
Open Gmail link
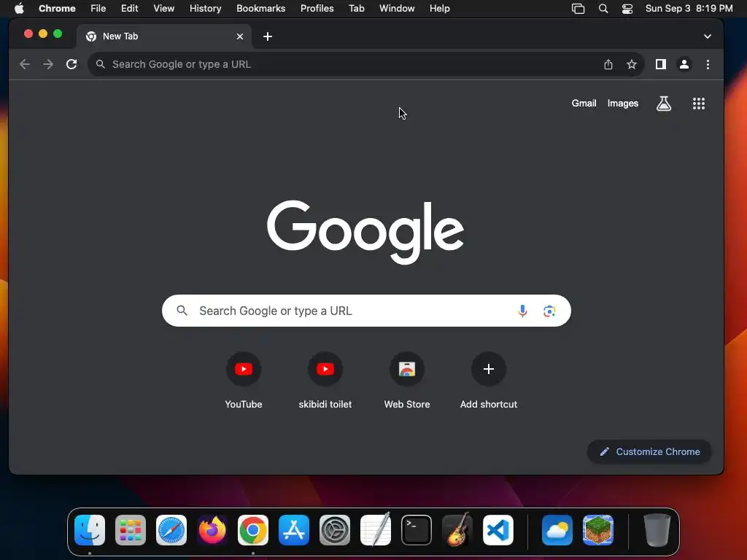pos(584,104)
